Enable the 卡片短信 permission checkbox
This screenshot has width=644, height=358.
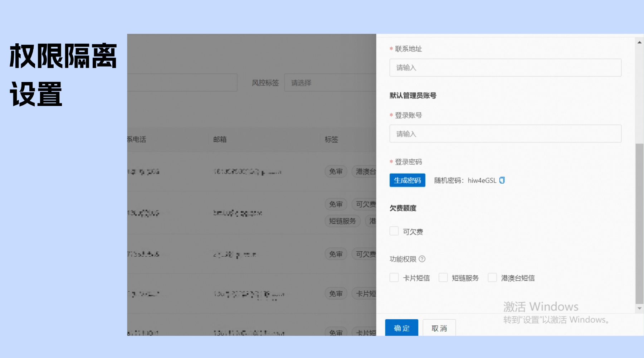[394, 278]
